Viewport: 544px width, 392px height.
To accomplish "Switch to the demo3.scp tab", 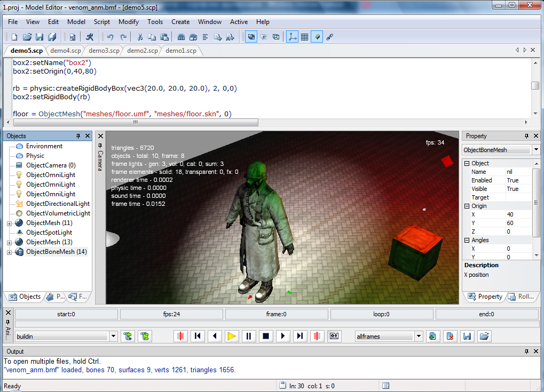I will coord(104,51).
